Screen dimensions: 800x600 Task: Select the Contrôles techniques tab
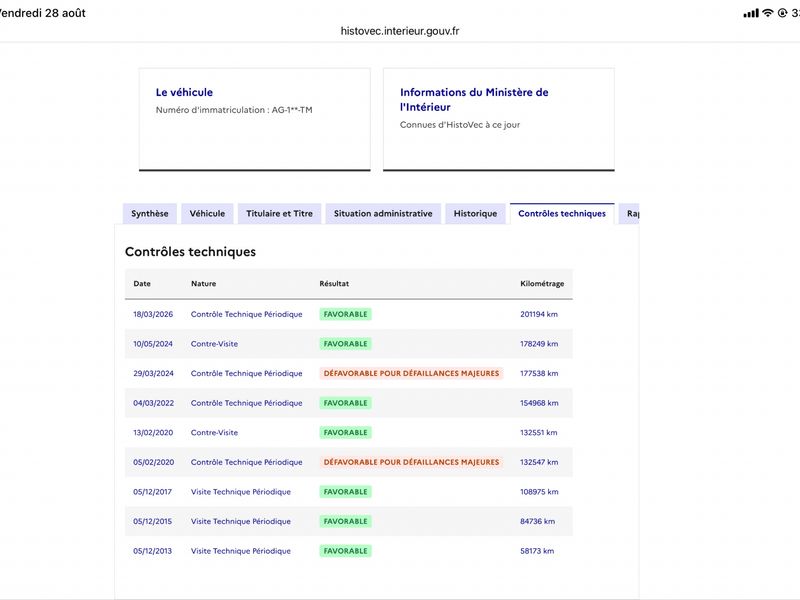[x=562, y=213]
